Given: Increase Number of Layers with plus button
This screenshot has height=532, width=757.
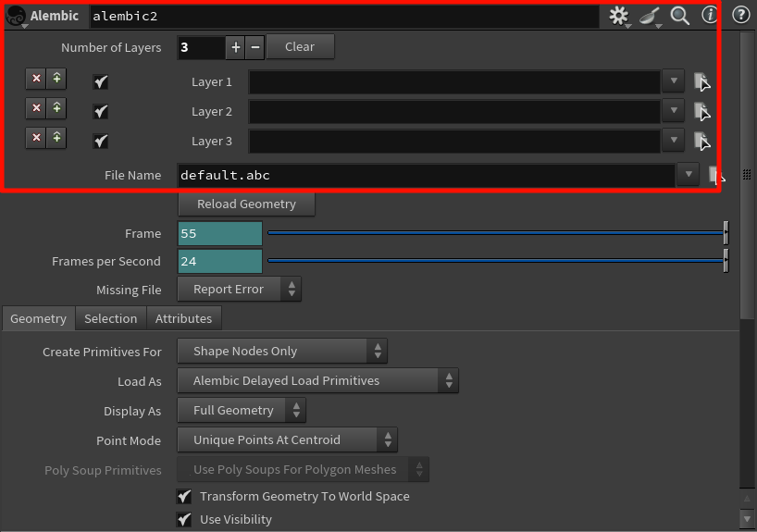Looking at the screenshot, I should [236, 47].
